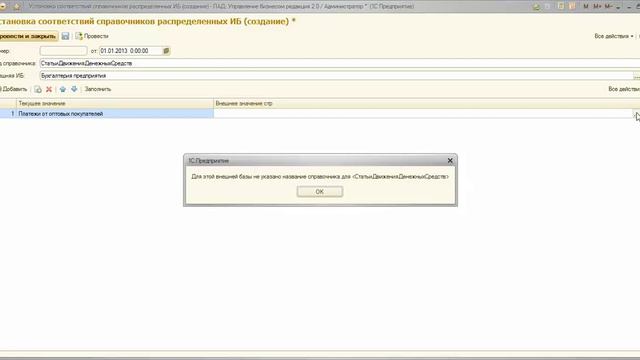Open the table's Все действия menu
640x360 pixels.
[x=624, y=89]
